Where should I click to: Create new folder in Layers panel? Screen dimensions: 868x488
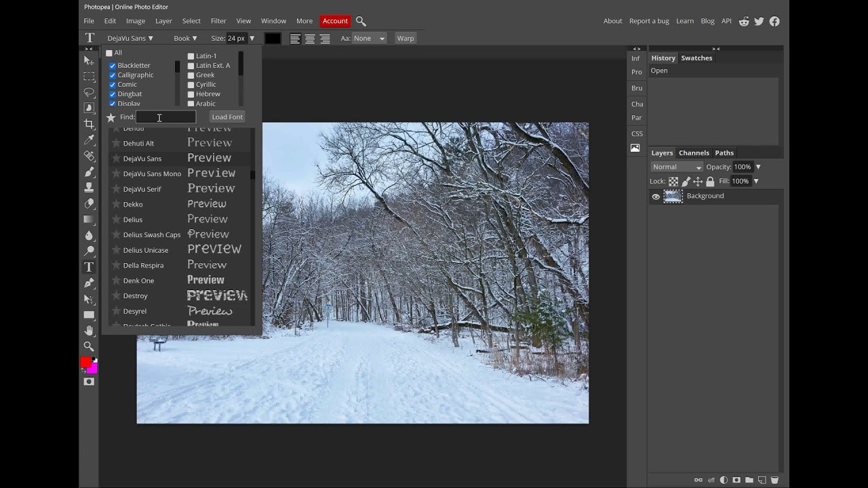click(749, 480)
